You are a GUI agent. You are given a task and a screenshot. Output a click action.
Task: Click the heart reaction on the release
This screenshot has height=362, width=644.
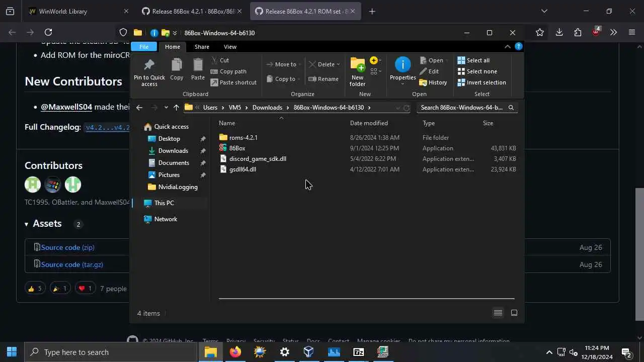coord(85,289)
